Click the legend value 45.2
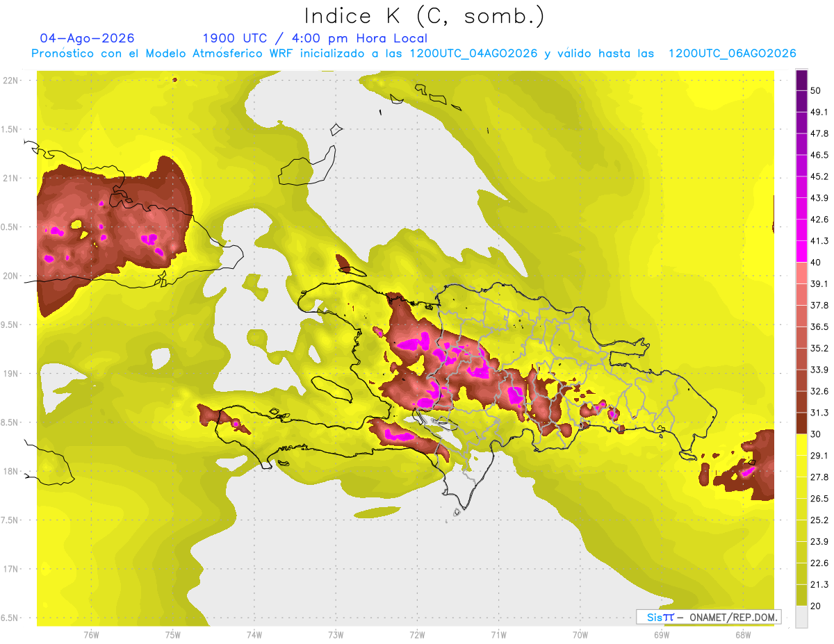This screenshot has width=834, height=644. [x=820, y=176]
